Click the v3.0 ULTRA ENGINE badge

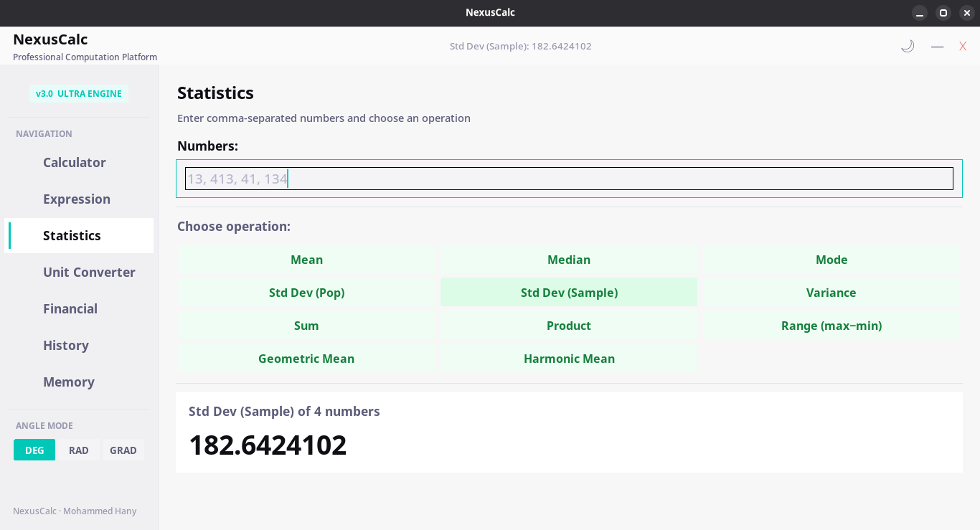(x=79, y=93)
